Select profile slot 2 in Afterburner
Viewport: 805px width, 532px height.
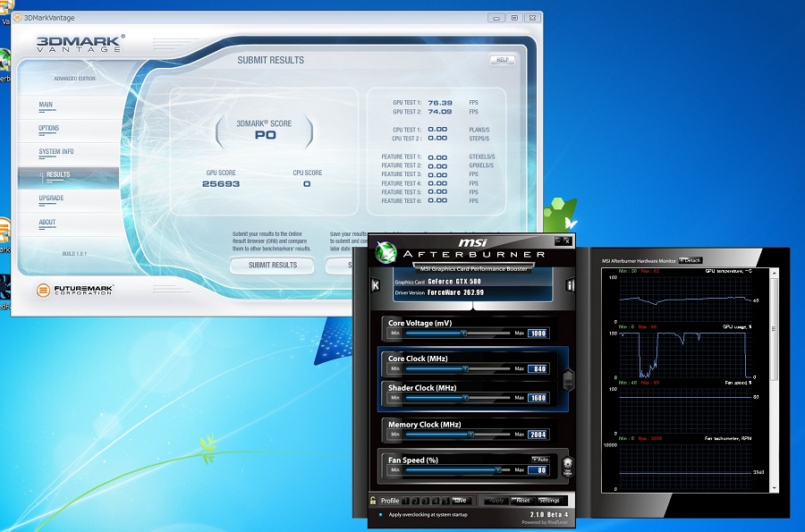[x=416, y=501]
